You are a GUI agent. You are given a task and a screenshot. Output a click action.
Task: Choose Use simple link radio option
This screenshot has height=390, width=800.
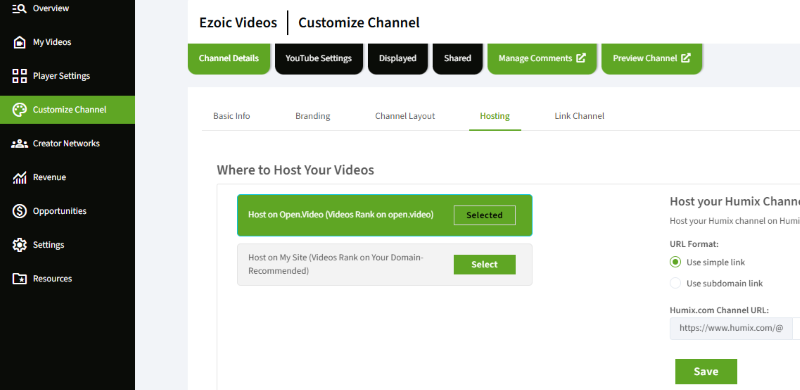click(676, 262)
